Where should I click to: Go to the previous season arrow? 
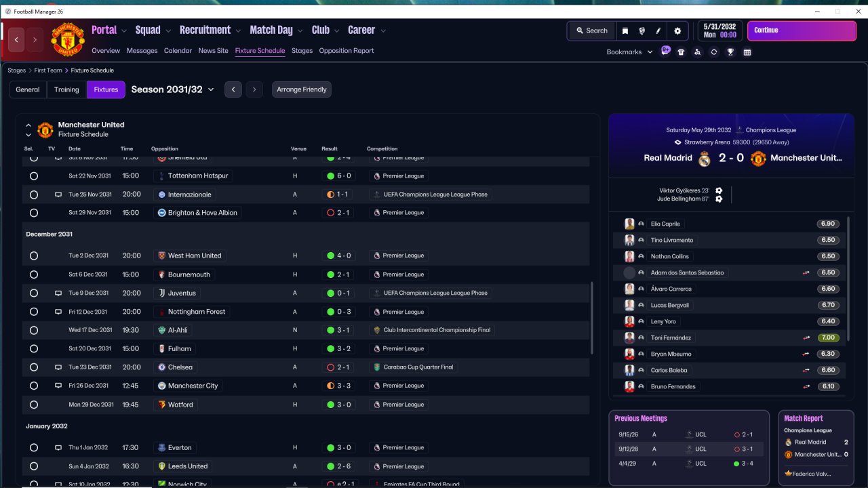pos(233,89)
